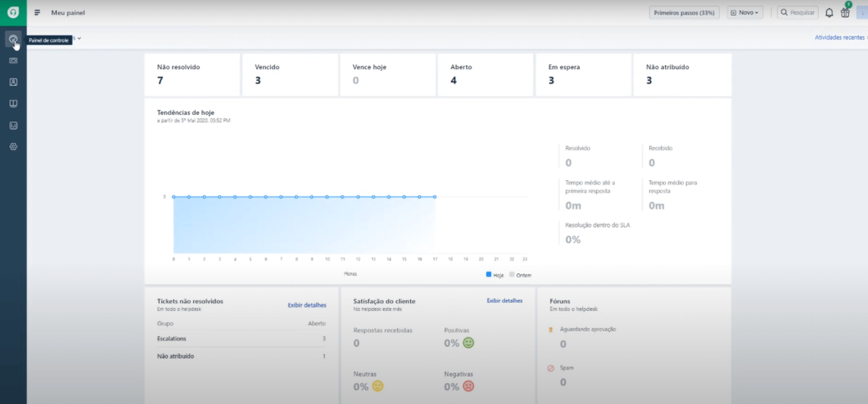Image resolution: width=868 pixels, height=404 pixels.
Task: Open the gift box what's new icon
Action: point(845,13)
